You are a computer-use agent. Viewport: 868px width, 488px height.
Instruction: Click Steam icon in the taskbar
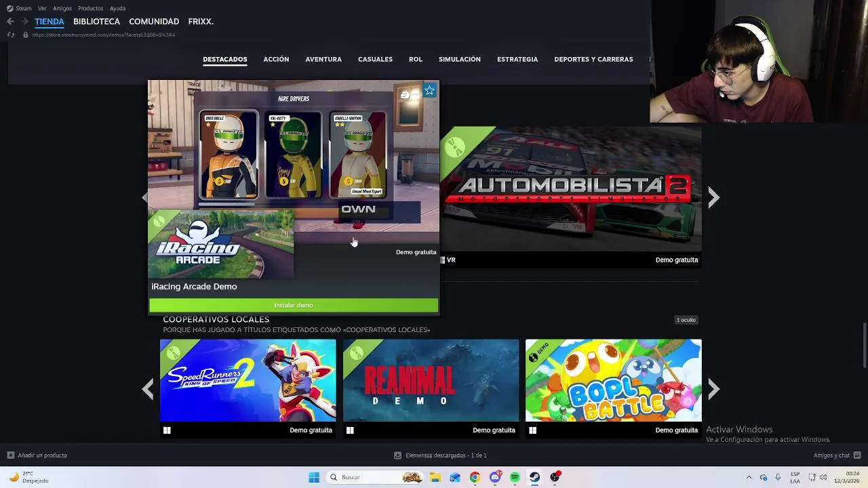click(535, 477)
